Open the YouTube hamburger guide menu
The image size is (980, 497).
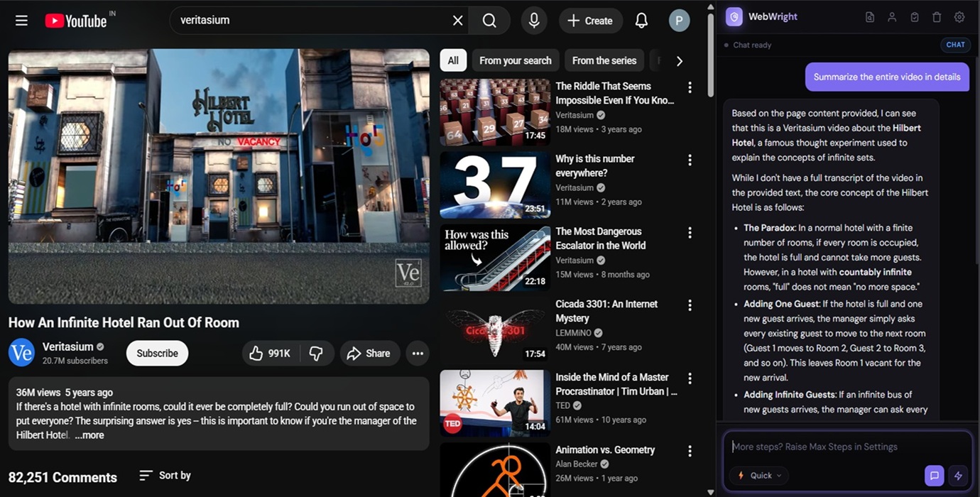tap(21, 21)
